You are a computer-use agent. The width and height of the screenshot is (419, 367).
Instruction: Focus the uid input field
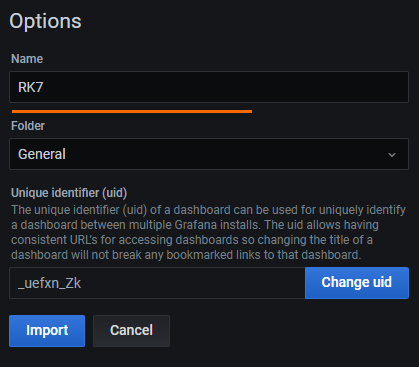click(x=157, y=283)
